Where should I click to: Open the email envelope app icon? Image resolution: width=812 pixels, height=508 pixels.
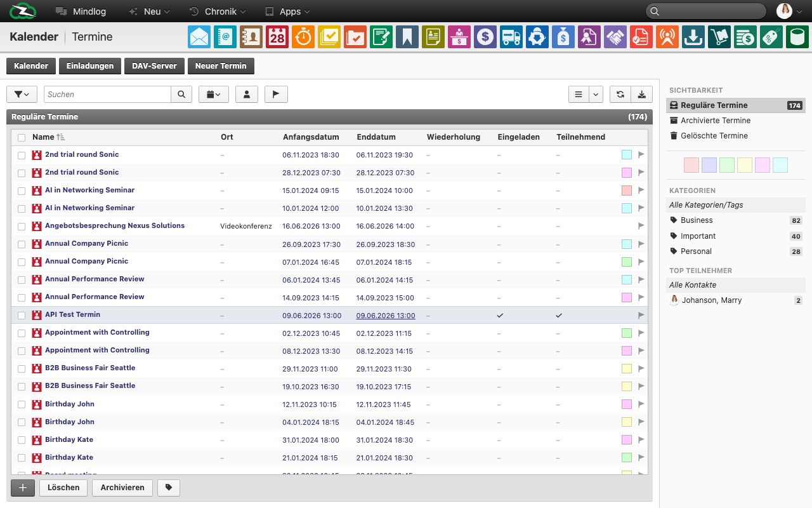tap(199, 37)
